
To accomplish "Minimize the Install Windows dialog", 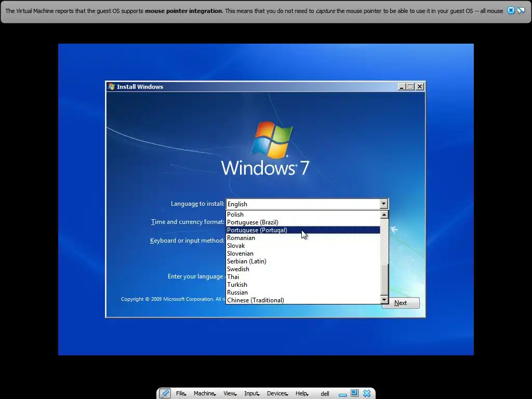I will [x=402, y=87].
